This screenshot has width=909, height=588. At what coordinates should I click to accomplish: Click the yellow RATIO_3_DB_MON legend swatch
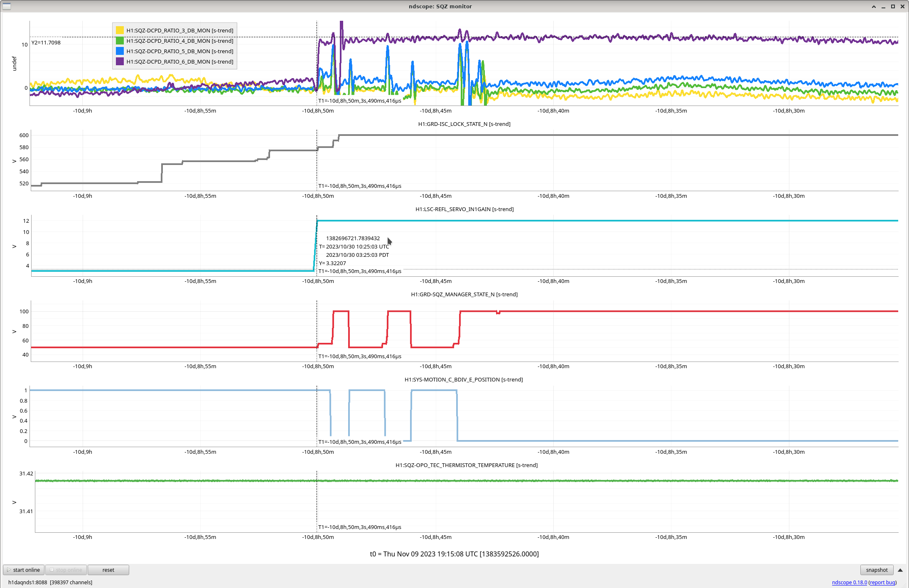click(120, 30)
